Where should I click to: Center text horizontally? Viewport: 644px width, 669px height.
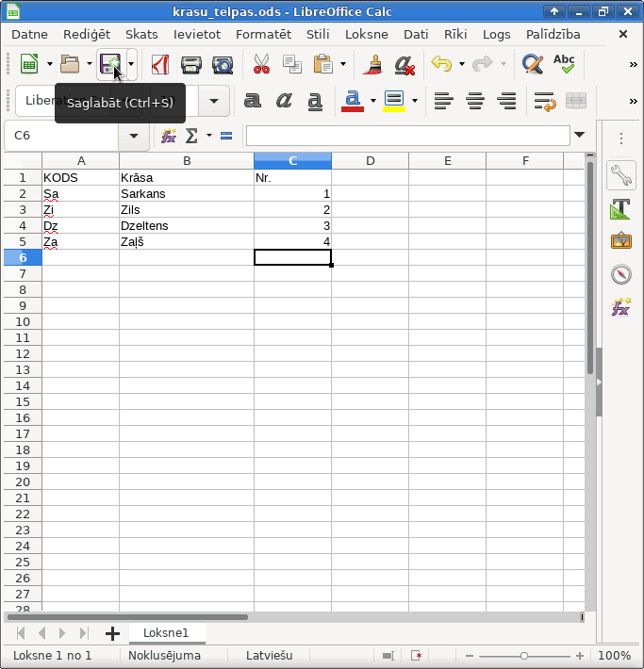[x=475, y=101]
